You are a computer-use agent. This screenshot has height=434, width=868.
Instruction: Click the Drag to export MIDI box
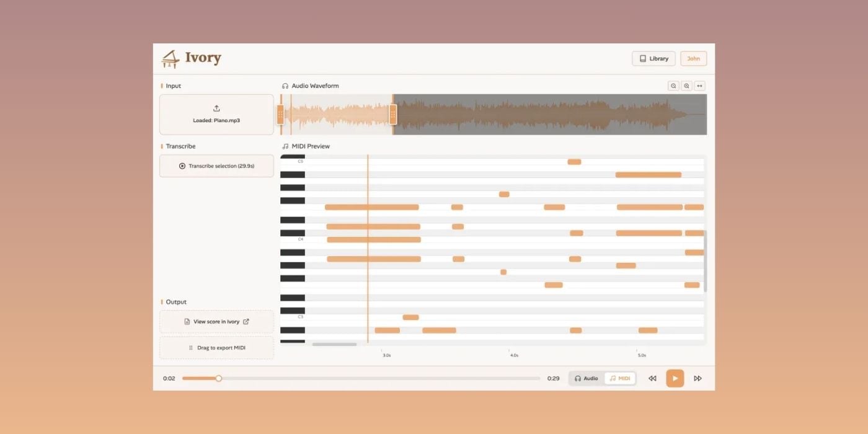coord(216,348)
